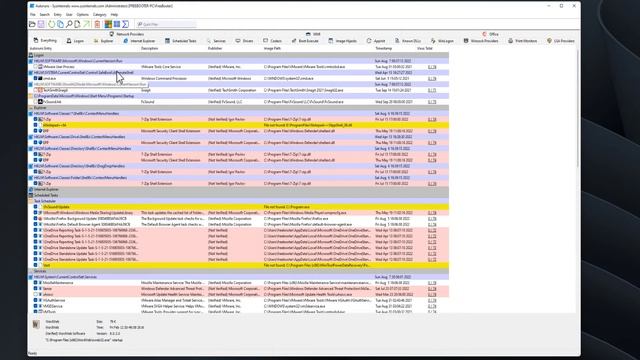
Task: Click the Refresh toolbar icon
Action: pyautogui.click(x=51, y=24)
